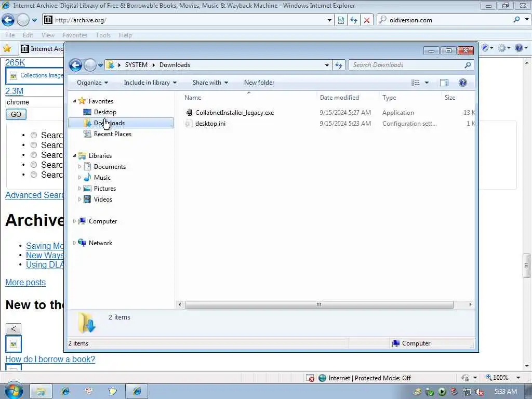Open the IE Favorites menu
Viewport: 532px width, 399px height.
click(x=75, y=35)
